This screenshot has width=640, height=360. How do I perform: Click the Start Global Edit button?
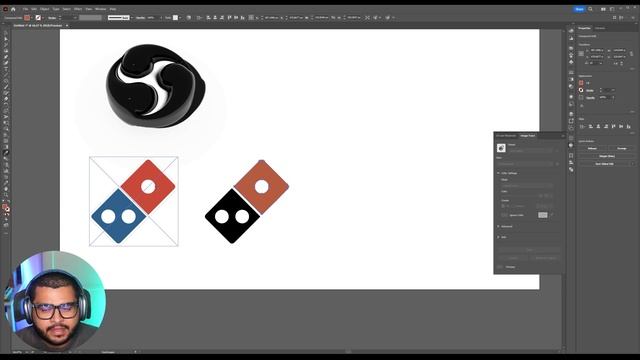pyautogui.click(x=604, y=164)
